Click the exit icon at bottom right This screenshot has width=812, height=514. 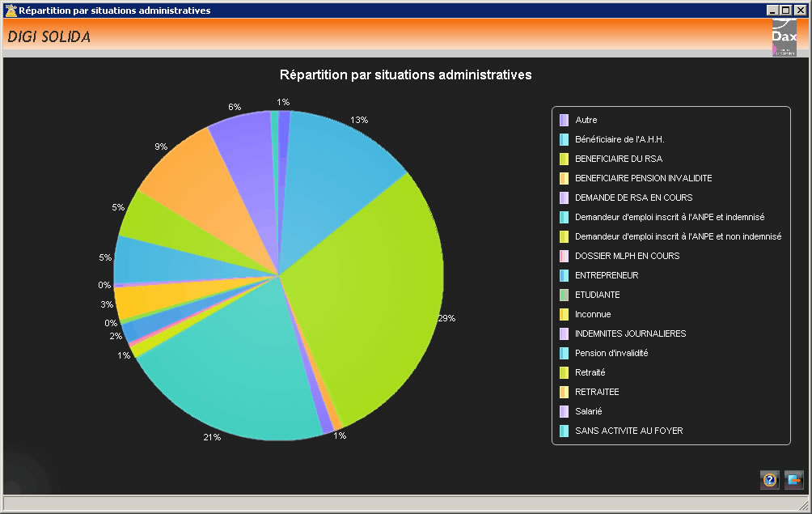point(793,480)
